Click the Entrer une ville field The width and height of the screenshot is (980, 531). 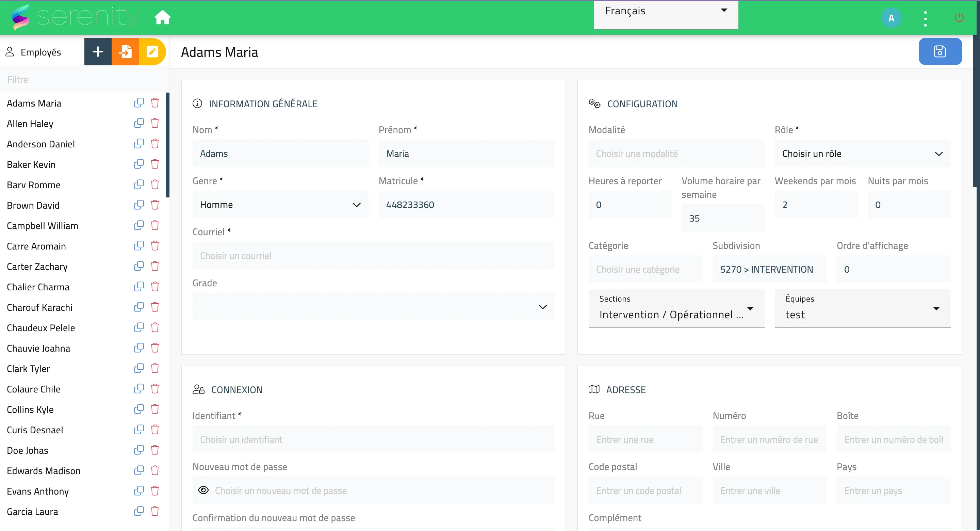[769, 490]
